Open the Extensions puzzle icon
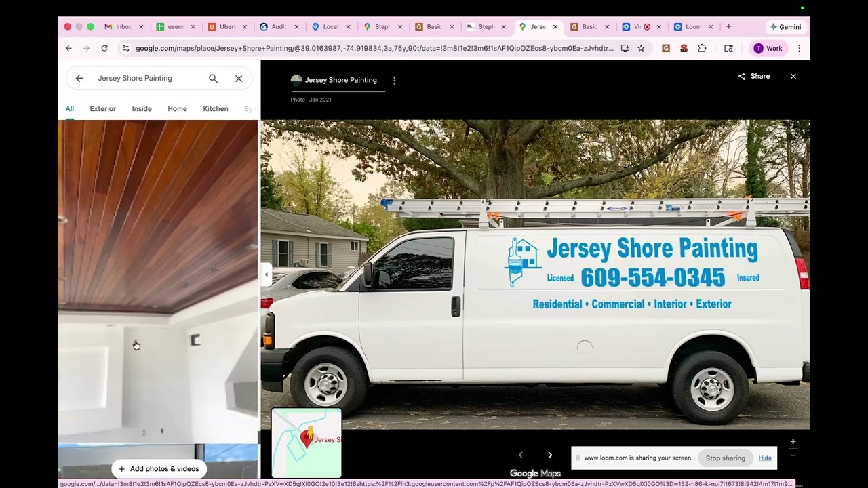Screen dimensions: 868x488 (x=702, y=48)
